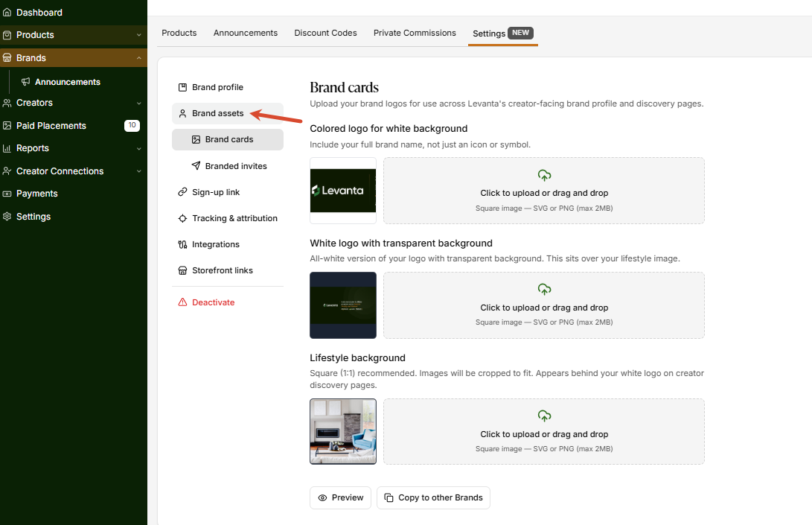Click the Reports bar chart icon
Screen dimensions: 812x525
click(7, 148)
